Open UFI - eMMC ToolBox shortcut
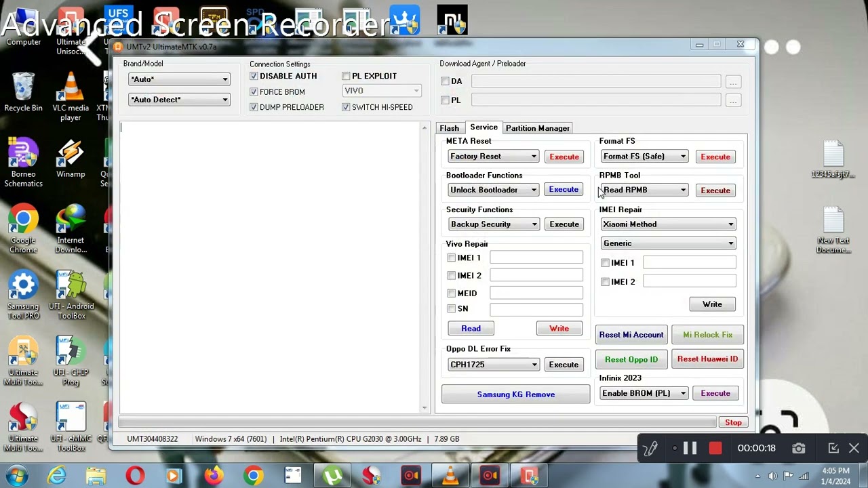 point(71,428)
